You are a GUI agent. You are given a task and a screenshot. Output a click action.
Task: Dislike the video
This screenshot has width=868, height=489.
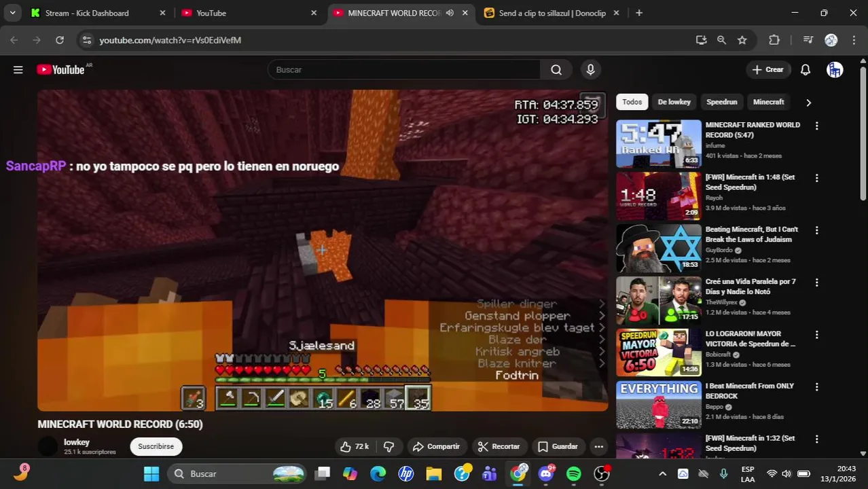click(389, 446)
